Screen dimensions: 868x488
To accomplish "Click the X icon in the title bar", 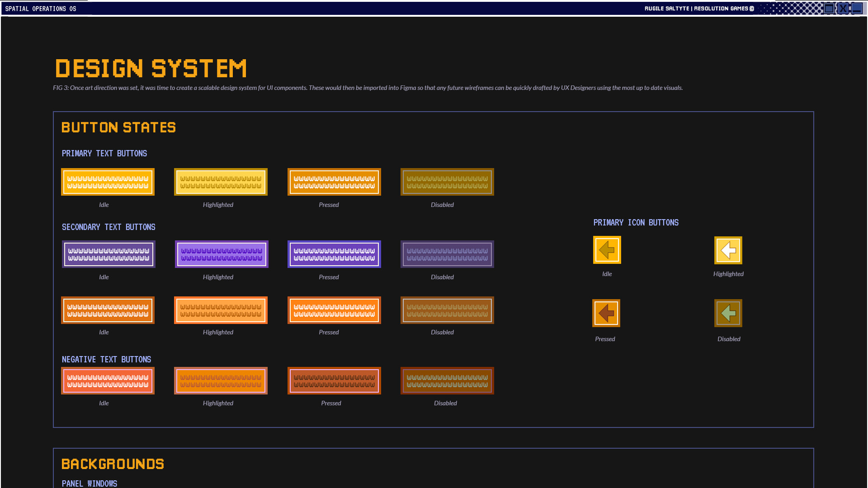I will tap(843, 8).
